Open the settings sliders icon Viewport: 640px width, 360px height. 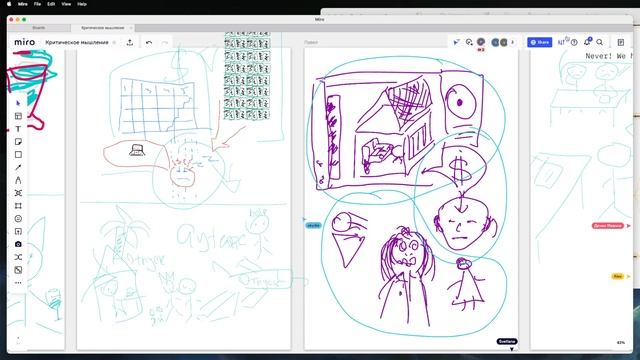pos(562,42)
